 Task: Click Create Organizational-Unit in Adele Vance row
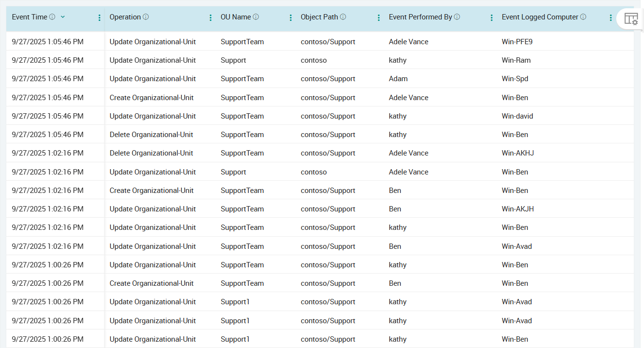[152, 98]
